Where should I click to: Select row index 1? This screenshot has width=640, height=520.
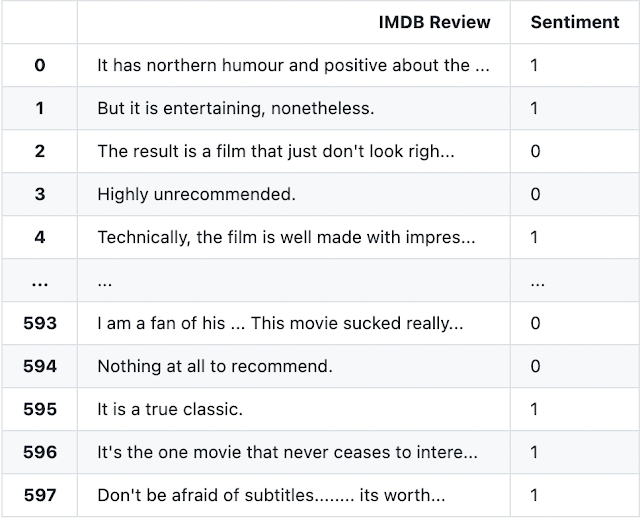(40, 108)
